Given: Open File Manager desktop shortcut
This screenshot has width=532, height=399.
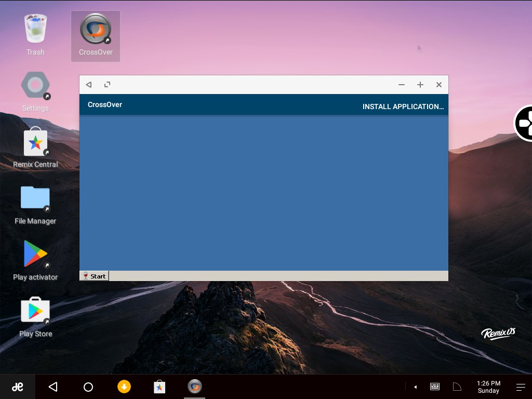Looking at the screenshot, I should point(35,205).
